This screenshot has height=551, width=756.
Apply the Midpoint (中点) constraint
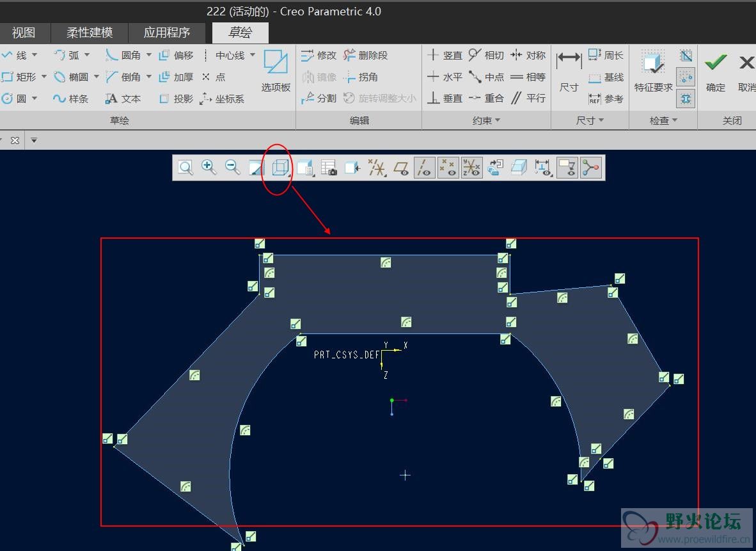click(x=487, y=77)
